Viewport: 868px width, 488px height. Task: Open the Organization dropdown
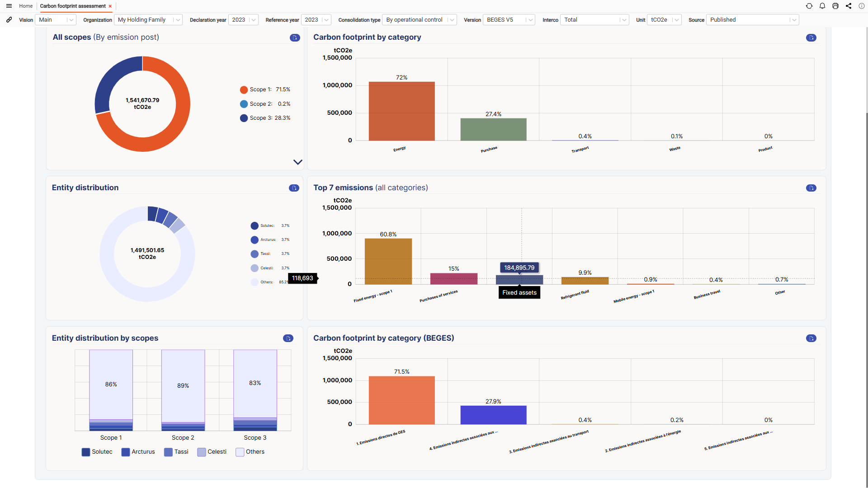click(148, 20)
